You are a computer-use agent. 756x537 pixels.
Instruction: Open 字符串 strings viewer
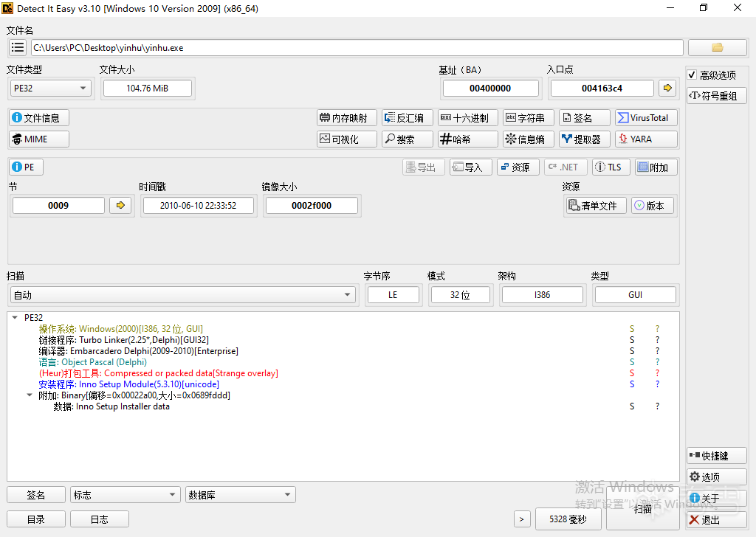528,118
